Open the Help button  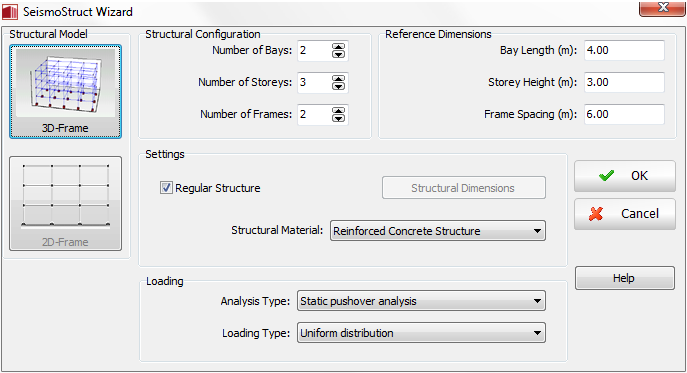pos(625,278)
